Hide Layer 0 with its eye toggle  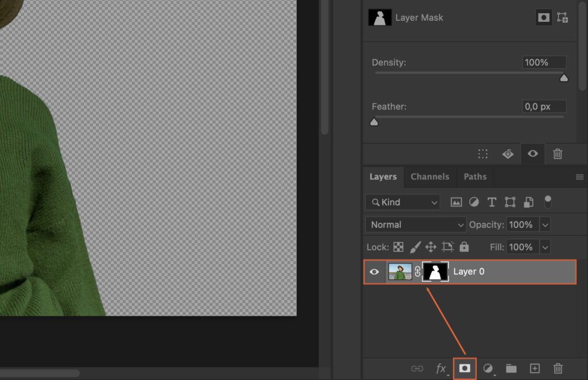[374, 272]
